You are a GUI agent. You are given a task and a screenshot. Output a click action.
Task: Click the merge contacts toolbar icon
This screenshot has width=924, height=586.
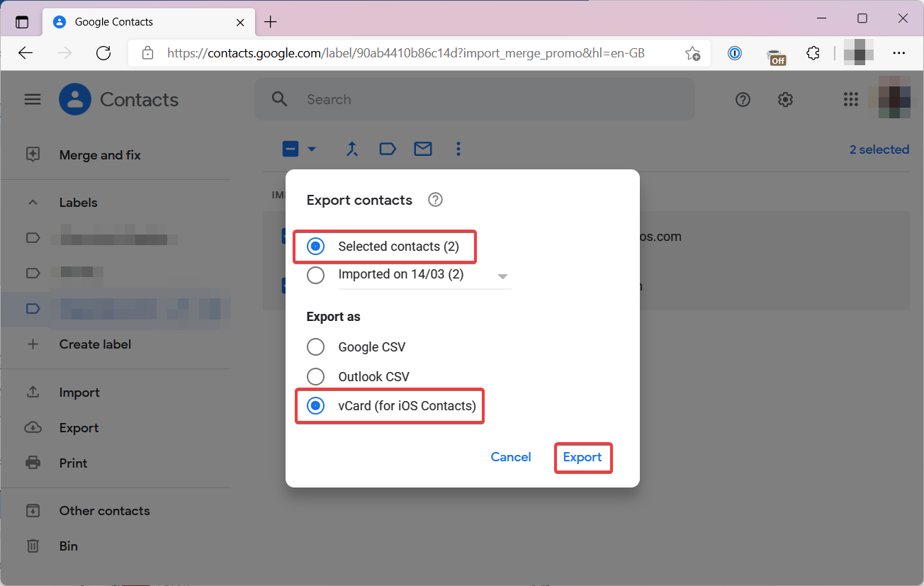coord(352,149)
